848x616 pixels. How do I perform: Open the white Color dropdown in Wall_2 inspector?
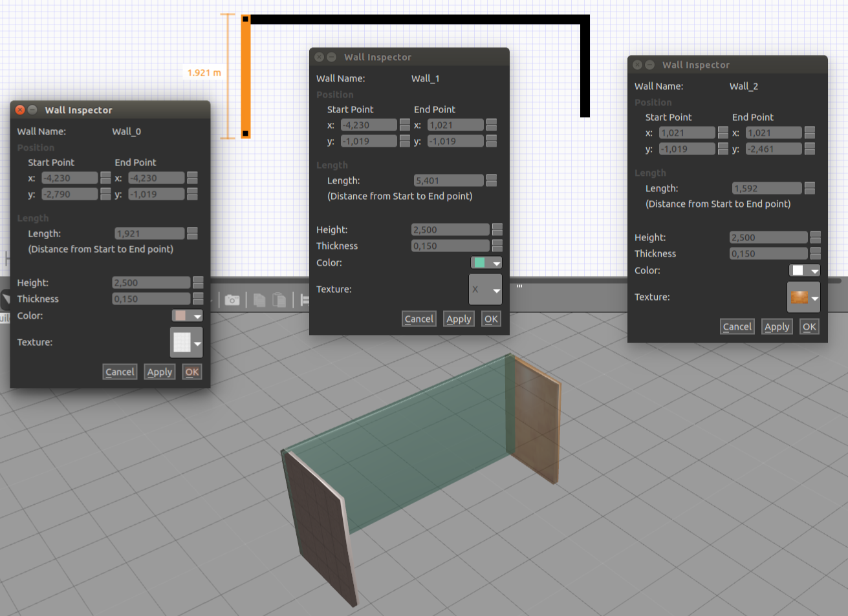(805, 270)
